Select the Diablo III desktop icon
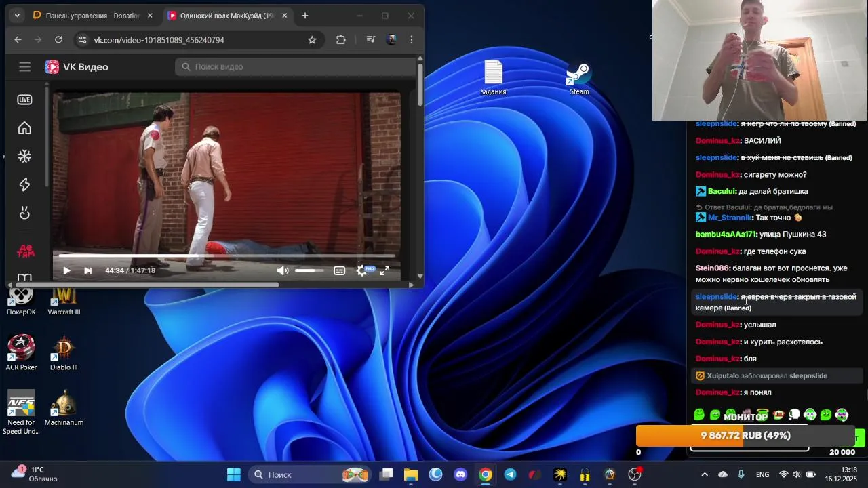Image resolution: width=868 pixels, height=488 pixels. (64, 352)
